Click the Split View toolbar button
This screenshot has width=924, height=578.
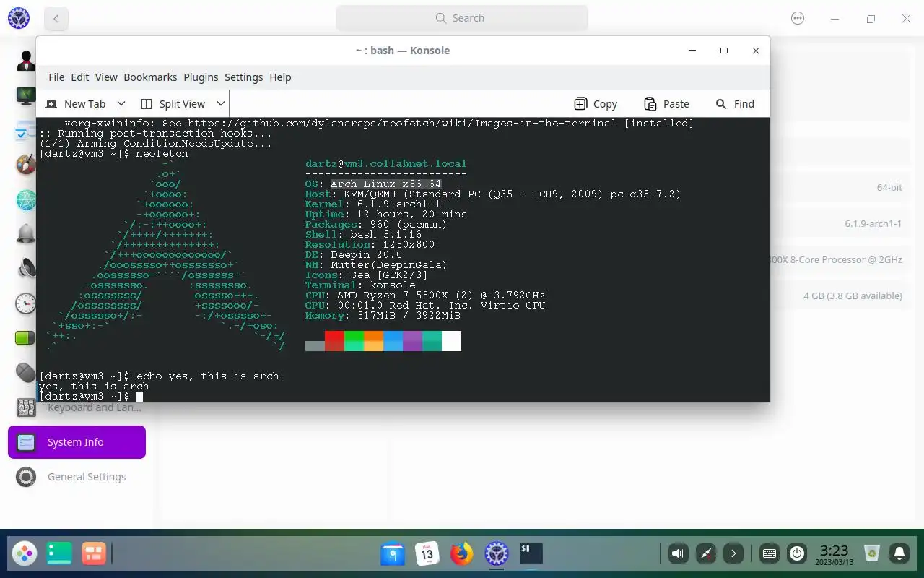click(173, 104)
